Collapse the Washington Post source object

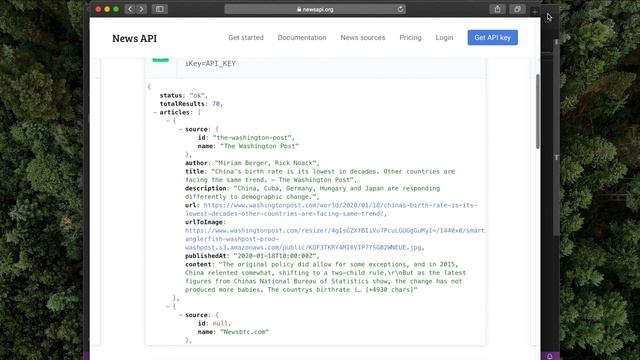pos(180,129)
